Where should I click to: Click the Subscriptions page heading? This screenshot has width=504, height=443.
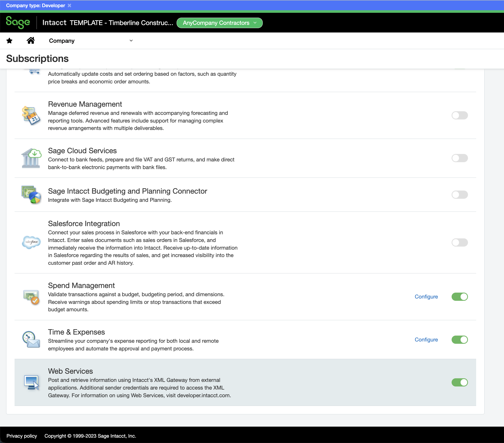[x=37, y=59]
